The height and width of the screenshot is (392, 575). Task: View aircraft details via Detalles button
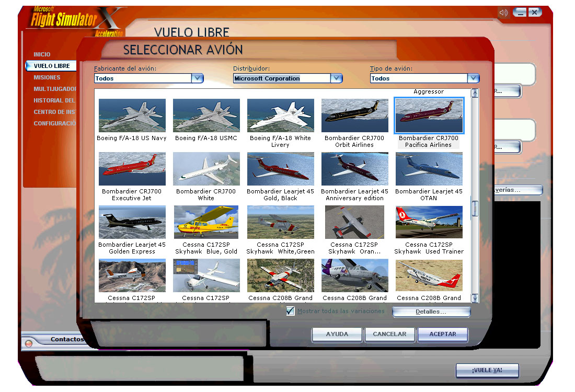(x=431, y=311)
